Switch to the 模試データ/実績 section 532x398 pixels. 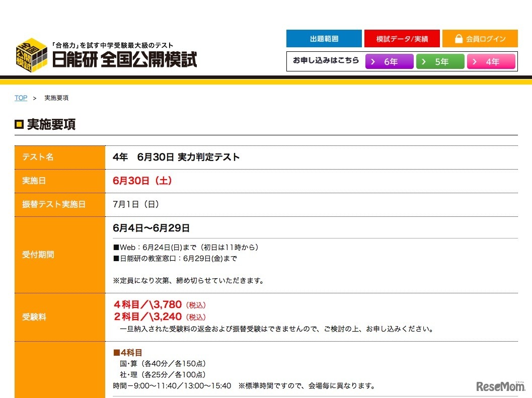pyautogui.click(x=402, y=38)
